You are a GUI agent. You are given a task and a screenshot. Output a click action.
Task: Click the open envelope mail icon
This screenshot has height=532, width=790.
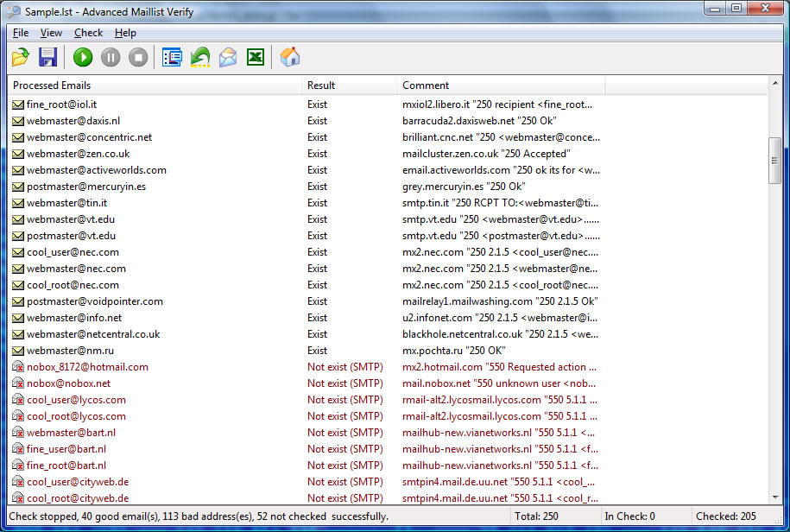pyautogui.click(x=228, y=58)
